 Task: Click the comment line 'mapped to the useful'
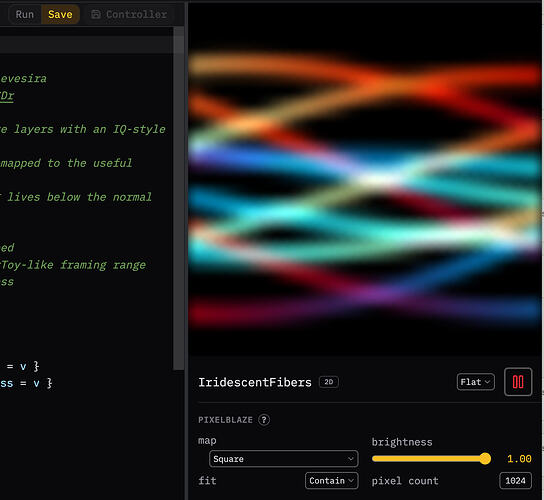[x=66, y=163]
